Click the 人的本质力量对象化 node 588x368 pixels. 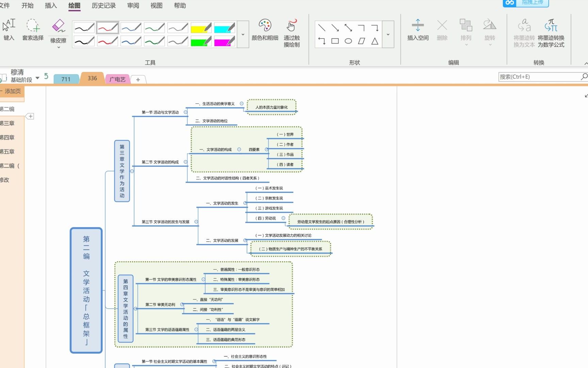[272, 107]
